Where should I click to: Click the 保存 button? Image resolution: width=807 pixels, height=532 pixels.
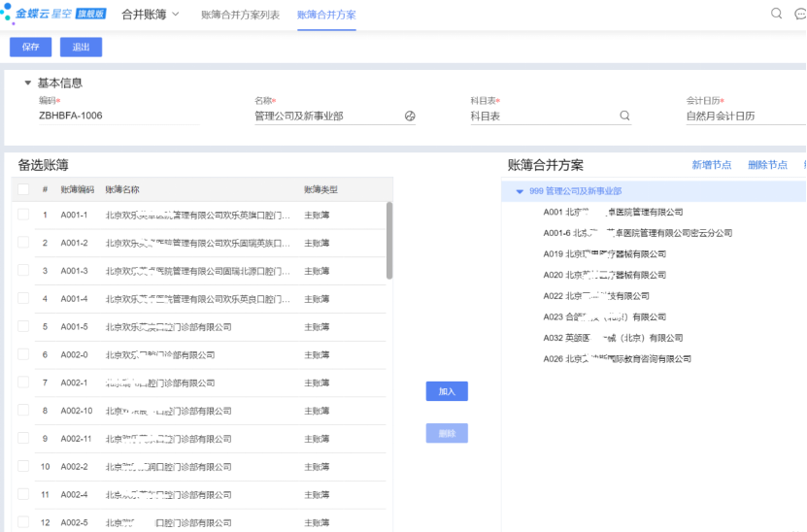[x=30, y=47]
